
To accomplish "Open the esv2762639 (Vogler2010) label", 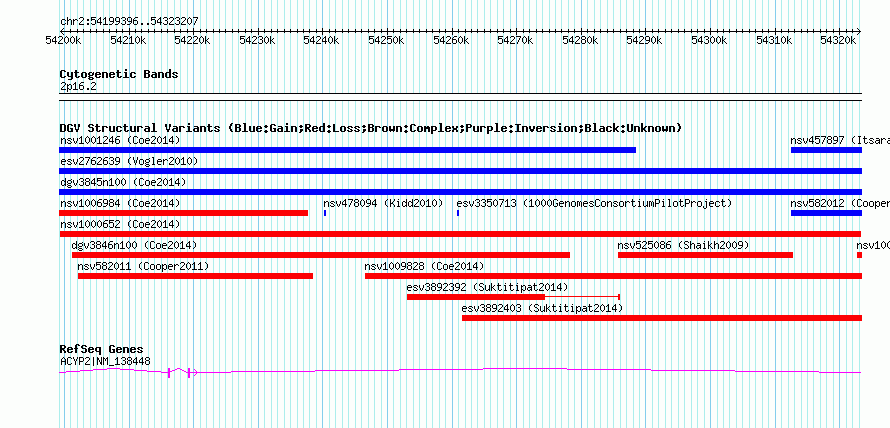I will (129, 161).
